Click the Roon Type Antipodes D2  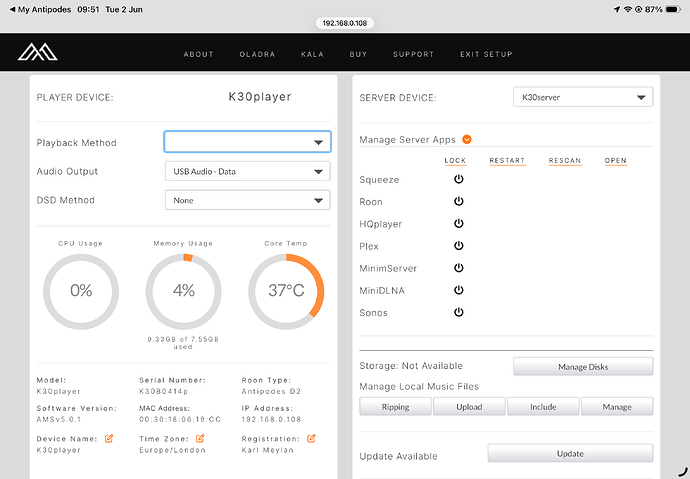[x=271, y=391]
